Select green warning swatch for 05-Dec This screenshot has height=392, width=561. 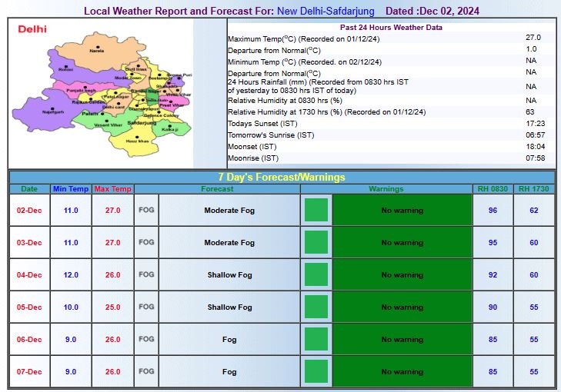click(316, 307)
